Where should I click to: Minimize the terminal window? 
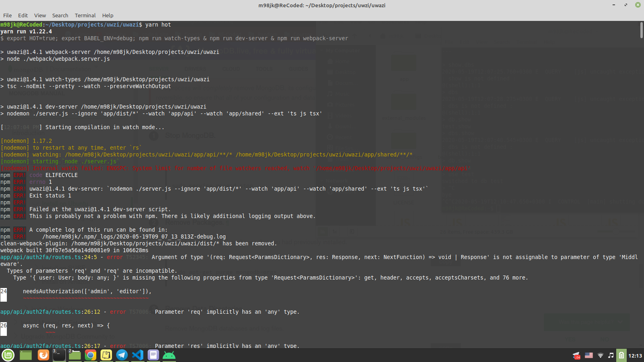[x=614, y=5]
